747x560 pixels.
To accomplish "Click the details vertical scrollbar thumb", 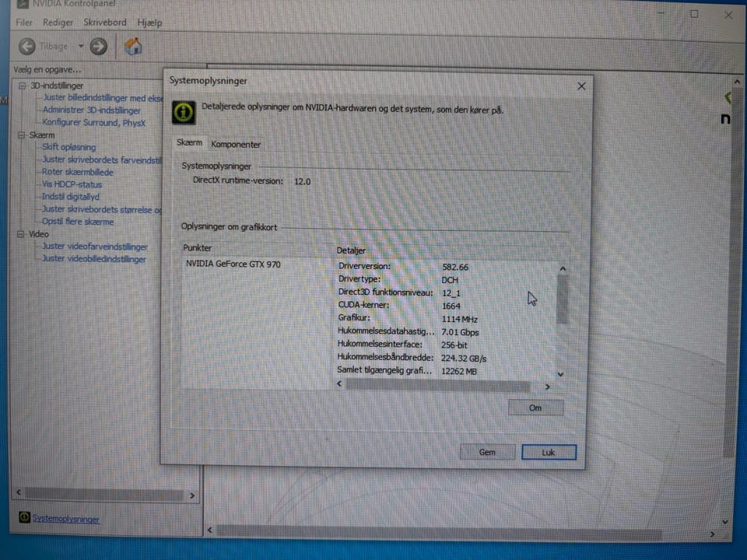I will 562,299.
